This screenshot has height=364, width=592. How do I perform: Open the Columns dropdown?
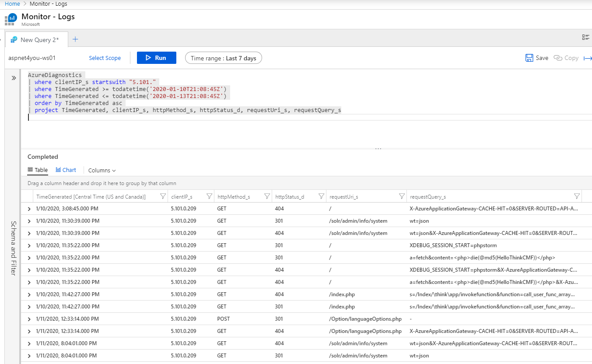click(102, 171)
